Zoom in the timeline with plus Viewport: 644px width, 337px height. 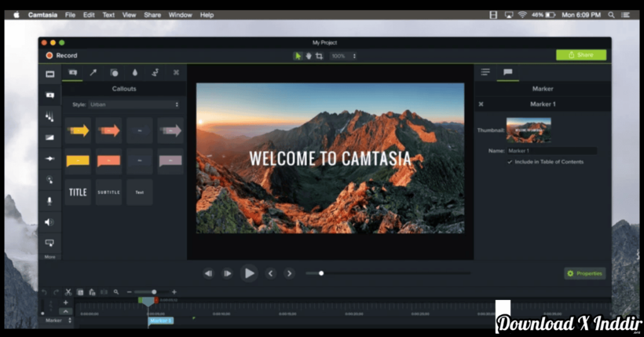[x=174, y=292]
